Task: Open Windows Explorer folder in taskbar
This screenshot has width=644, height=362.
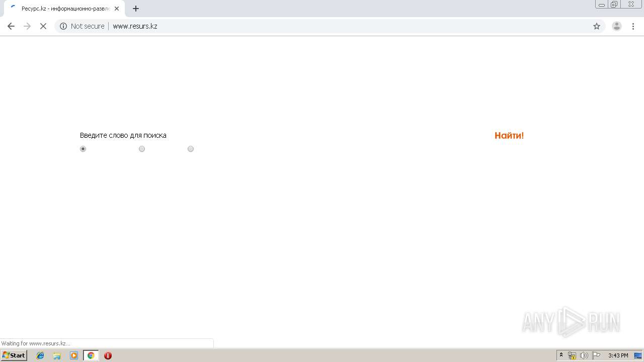Action: pyautogui.click(x=57, y=355)
